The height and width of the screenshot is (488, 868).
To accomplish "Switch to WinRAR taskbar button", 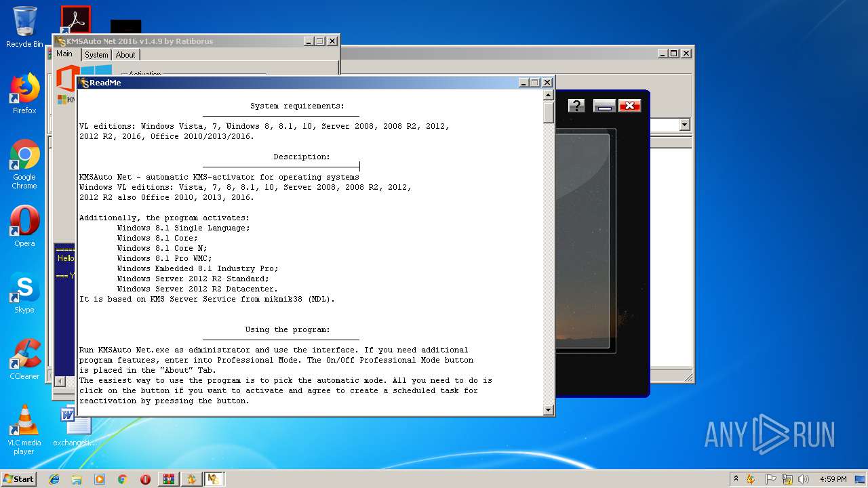I will point(168,479).
